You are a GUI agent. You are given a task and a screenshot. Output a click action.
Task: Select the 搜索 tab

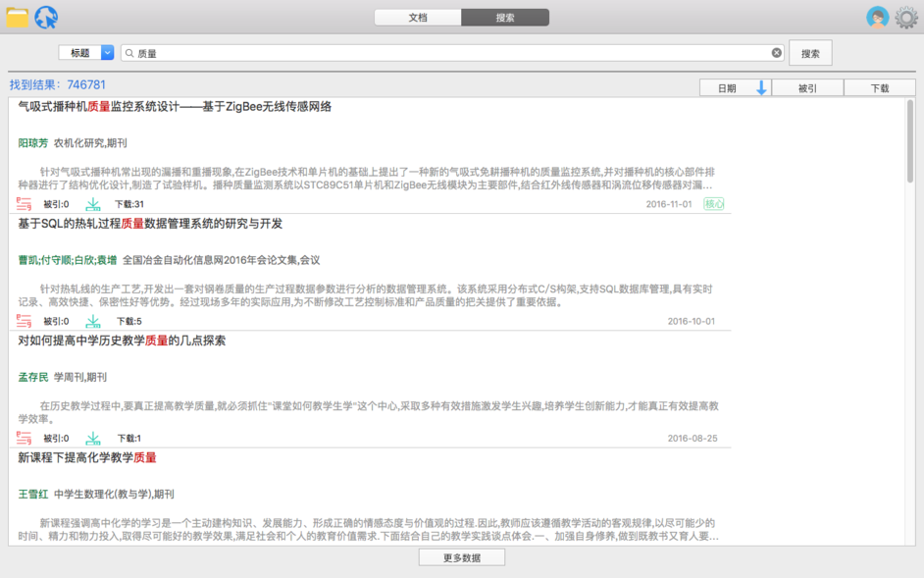point(505,17)
